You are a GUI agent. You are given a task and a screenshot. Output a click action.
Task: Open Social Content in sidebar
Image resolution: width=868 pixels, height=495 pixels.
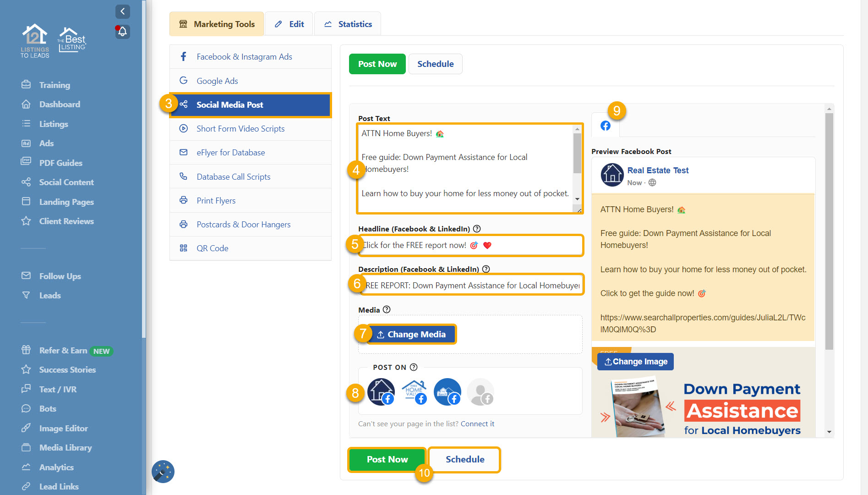(x=66, y=182)
